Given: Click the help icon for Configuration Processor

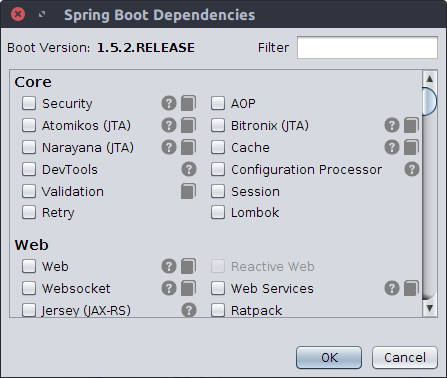Looking at the screenshot, I should pyautogui.click(x=412, y=169).
